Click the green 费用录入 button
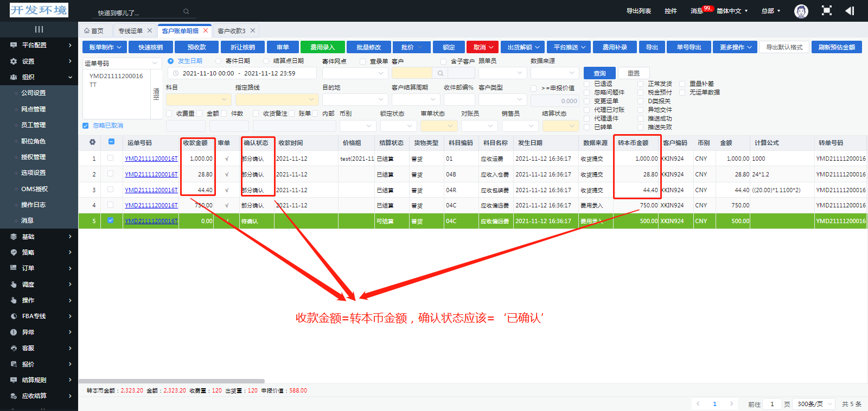 click(322, 47)
